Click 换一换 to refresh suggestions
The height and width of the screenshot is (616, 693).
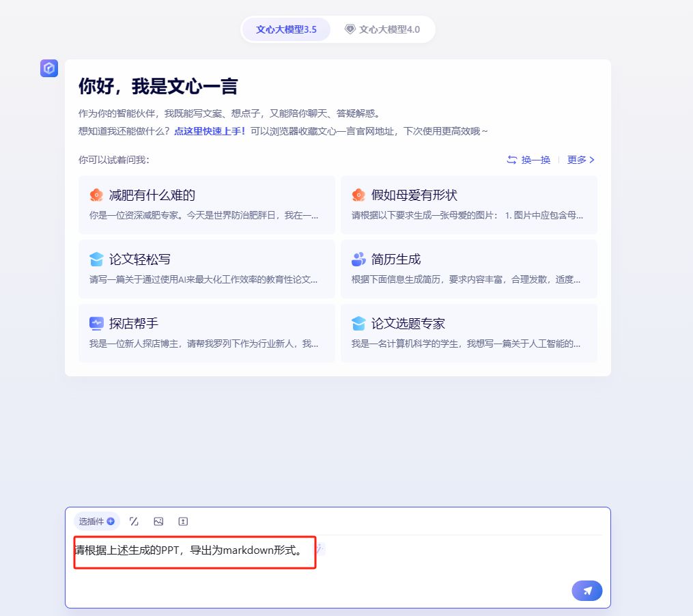click(528, 160)
